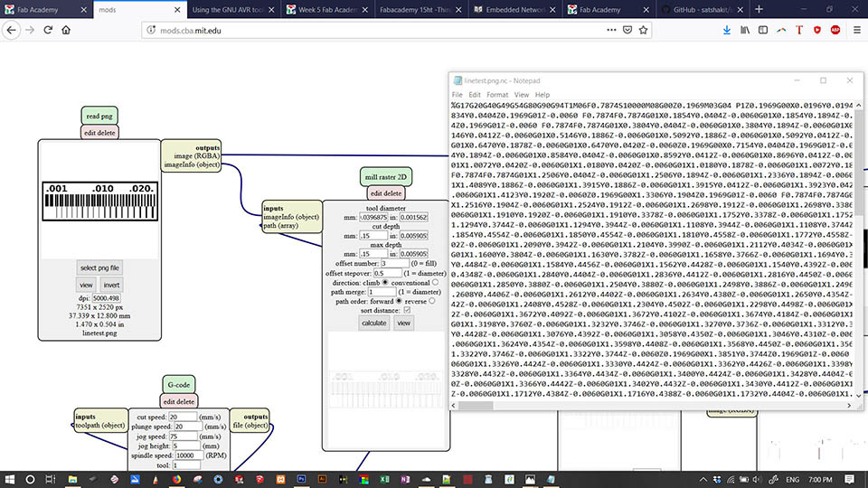Screen dimensions: 868x488
Task: Open Notepad File menu
Action: click(457, 95)
